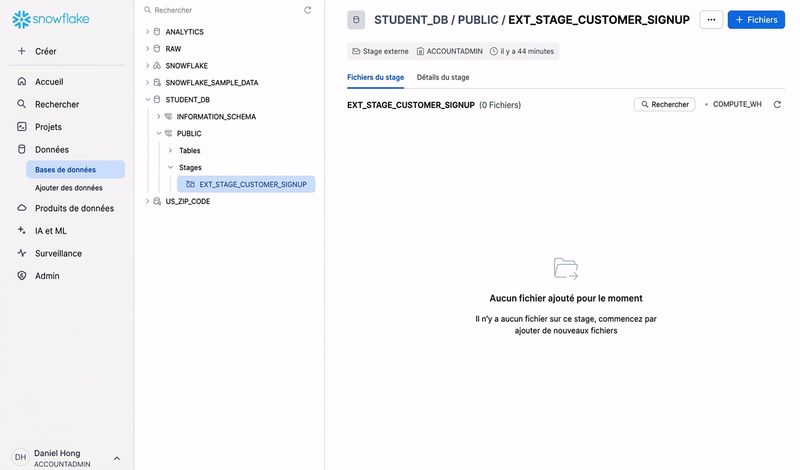The width and height of the screenshot is (800, 470).
Task: Expand the US_ZIP_CODE database node
Action: [x=147, y=201]
